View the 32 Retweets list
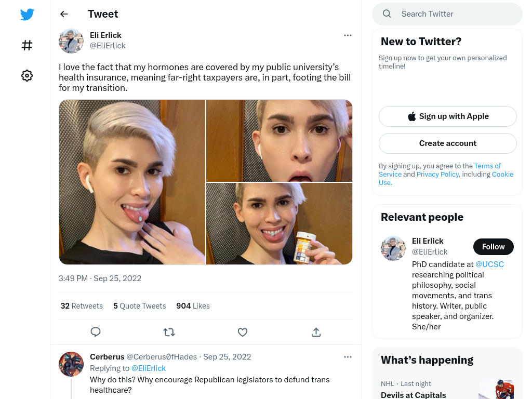The height and width of the screenshot is (399, 532). [82, 306]
